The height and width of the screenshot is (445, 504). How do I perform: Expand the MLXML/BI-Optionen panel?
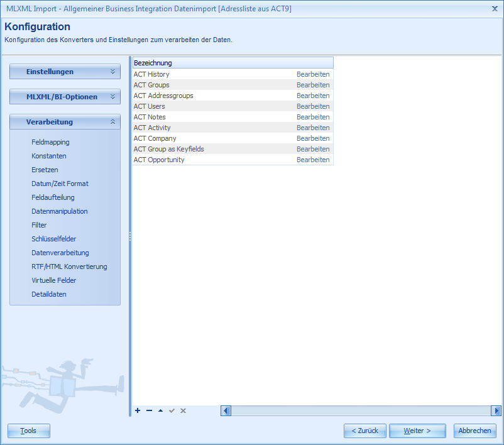point(65,97)
